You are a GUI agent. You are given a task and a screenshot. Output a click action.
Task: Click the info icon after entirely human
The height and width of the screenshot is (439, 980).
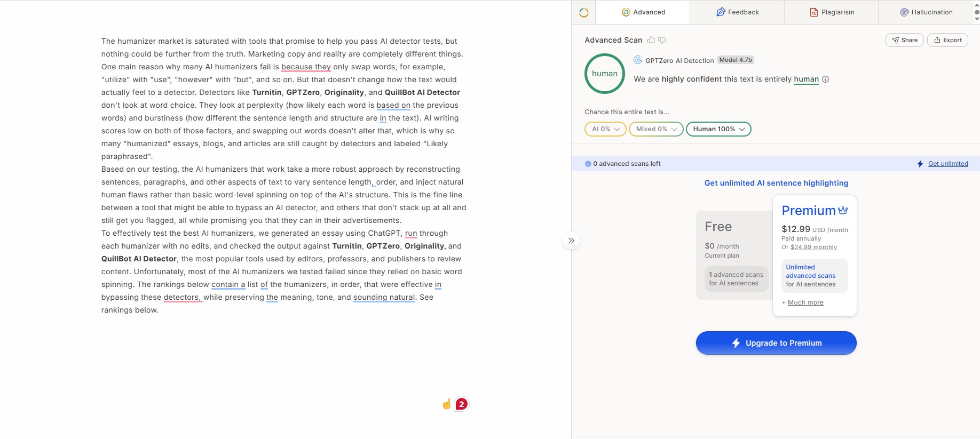pos(825,79)
